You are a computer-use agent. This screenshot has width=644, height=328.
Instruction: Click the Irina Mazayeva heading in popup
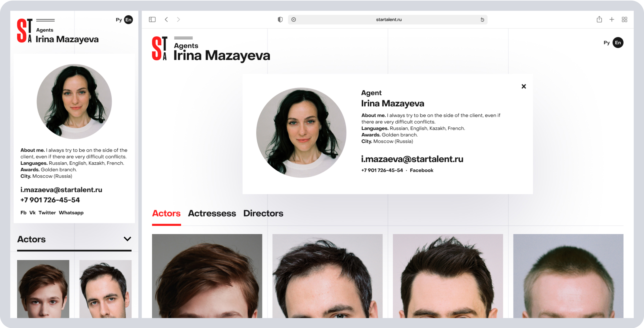click(x=392, y=103)
